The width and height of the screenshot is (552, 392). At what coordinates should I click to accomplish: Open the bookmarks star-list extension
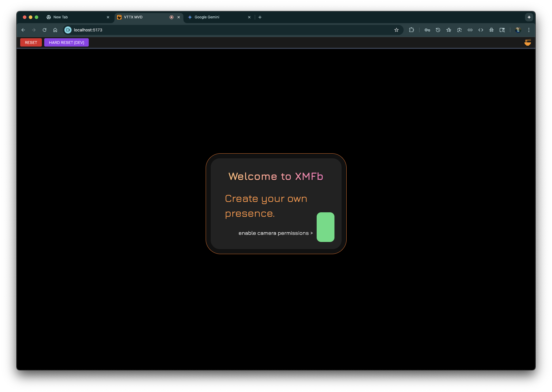pos(449,30)
